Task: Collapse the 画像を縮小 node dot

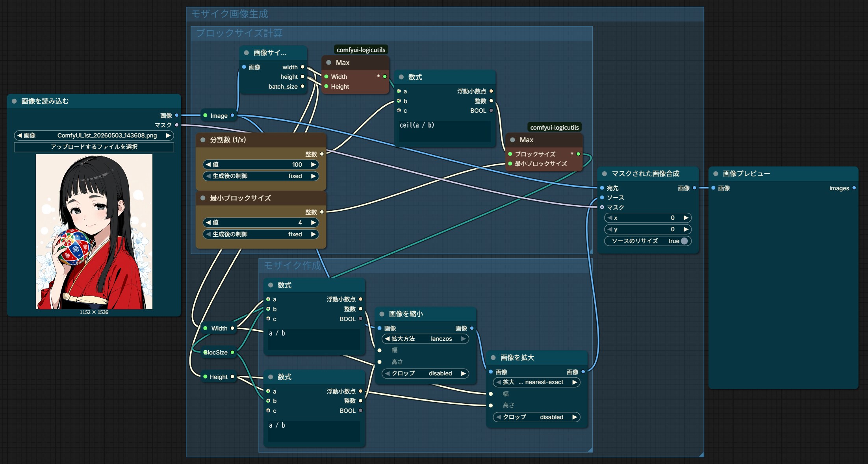Action: click(x=382, y=314)
